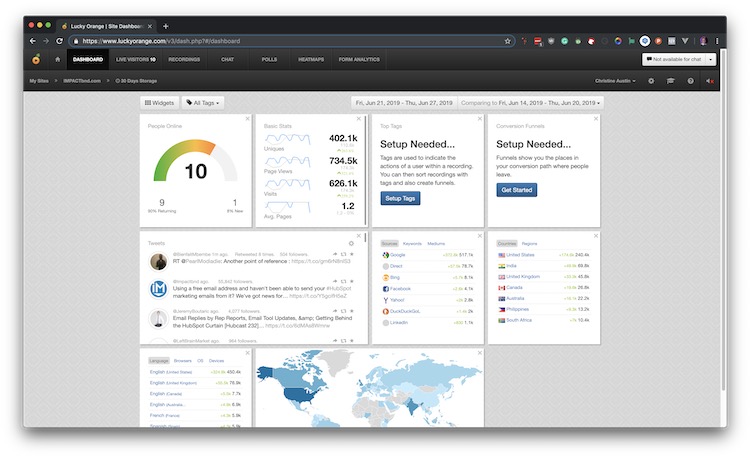Close the Top Tags widget
750x458 pixels.
click(x=480, y=119)
